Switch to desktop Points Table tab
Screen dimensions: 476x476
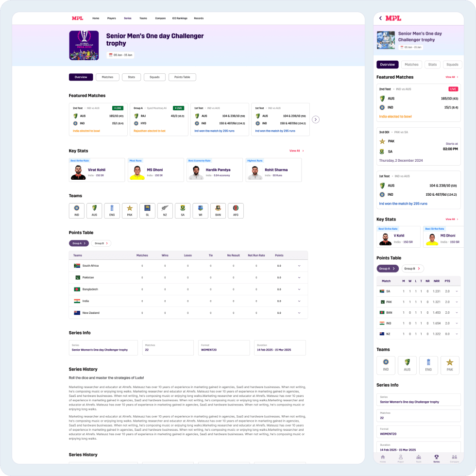click(182, 77)
